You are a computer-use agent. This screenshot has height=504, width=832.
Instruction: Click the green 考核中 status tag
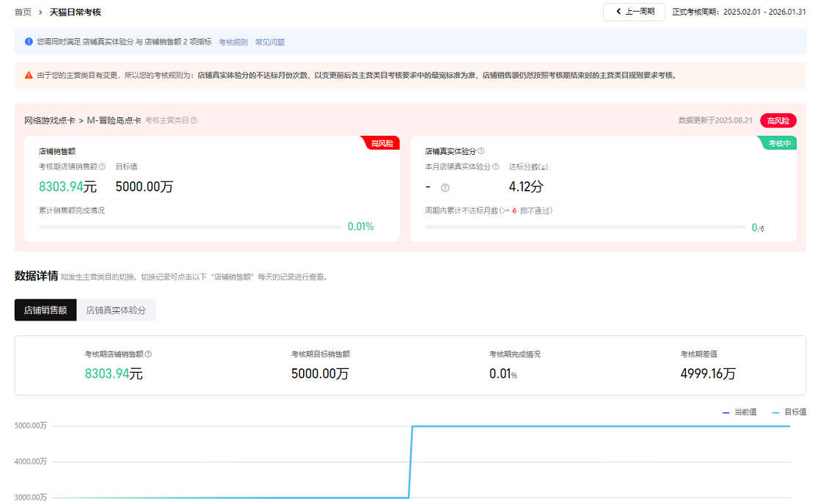778,144
